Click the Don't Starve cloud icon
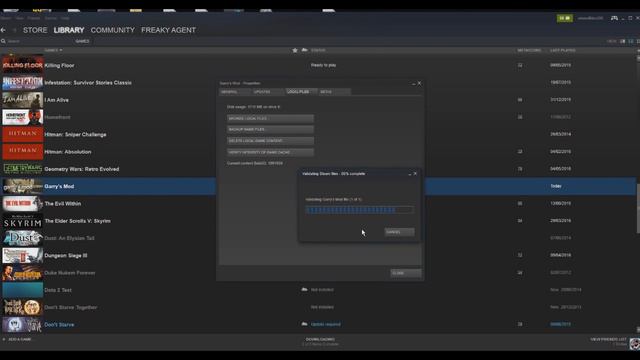Viewport: 640px width, 360px height. (304, 324)
